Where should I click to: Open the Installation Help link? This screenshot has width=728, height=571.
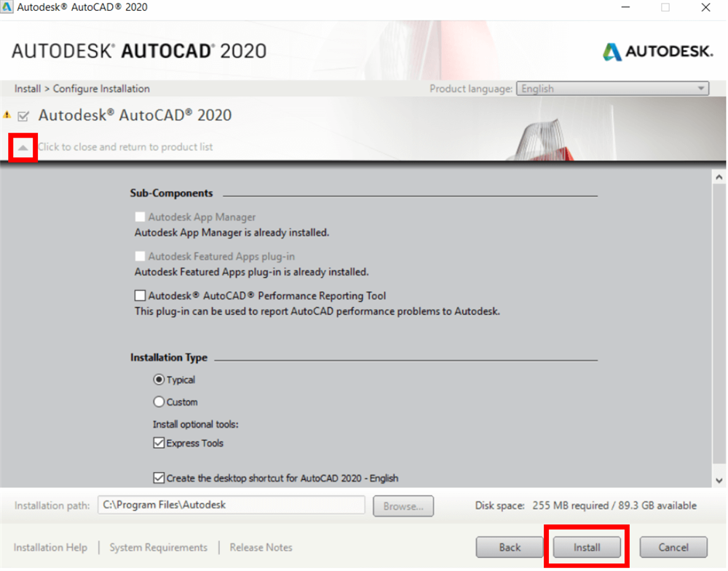(x=50, y=548)
